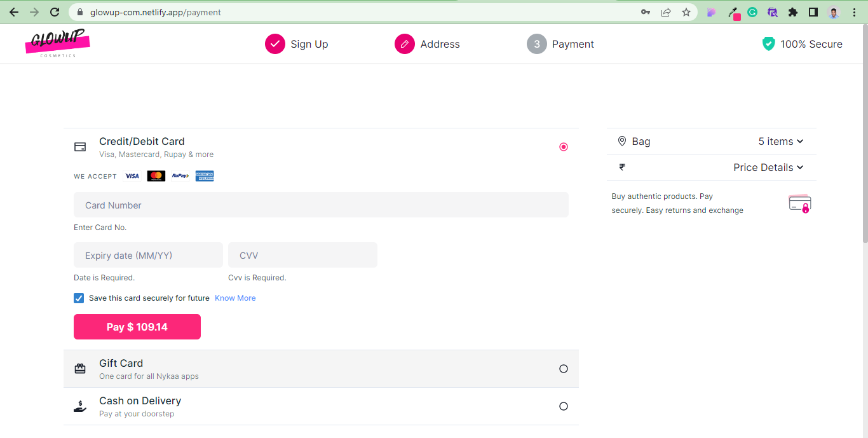Click the rupee symbol icon

tap(622, 167)
